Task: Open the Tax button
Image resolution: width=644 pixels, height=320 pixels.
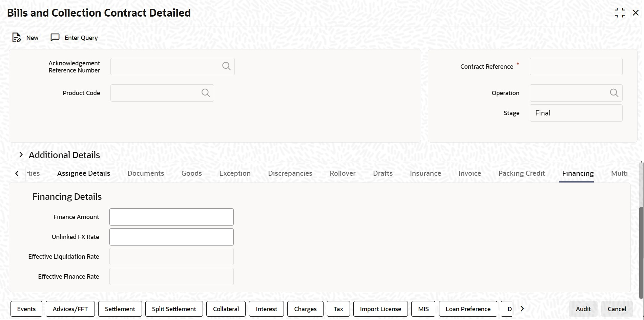Action: pyautogui.click(x=338, y=309)
